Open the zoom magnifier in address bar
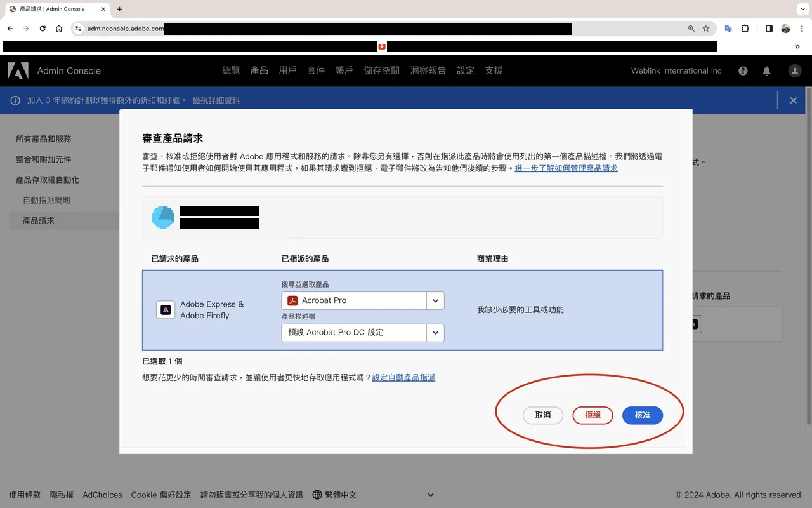 click(x=691, y=29)
